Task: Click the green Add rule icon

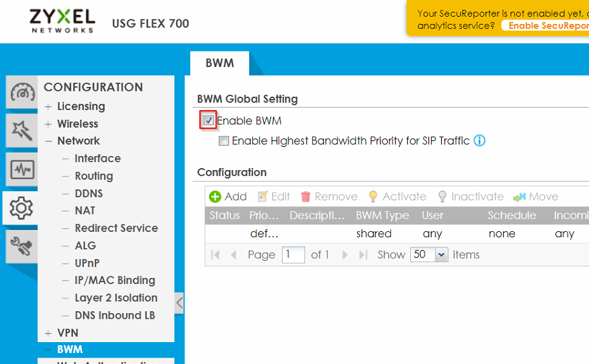Action: pyautogui.click(x=215, y=197)
